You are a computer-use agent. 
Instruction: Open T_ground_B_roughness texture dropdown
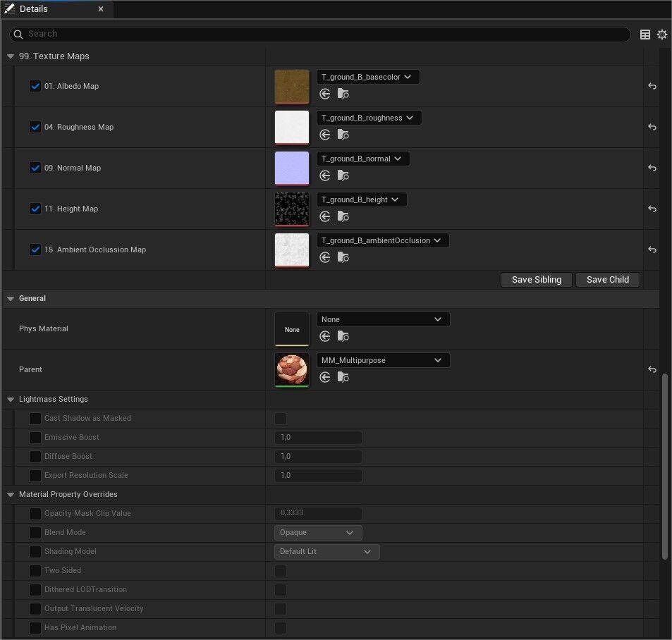click(369, 118)
